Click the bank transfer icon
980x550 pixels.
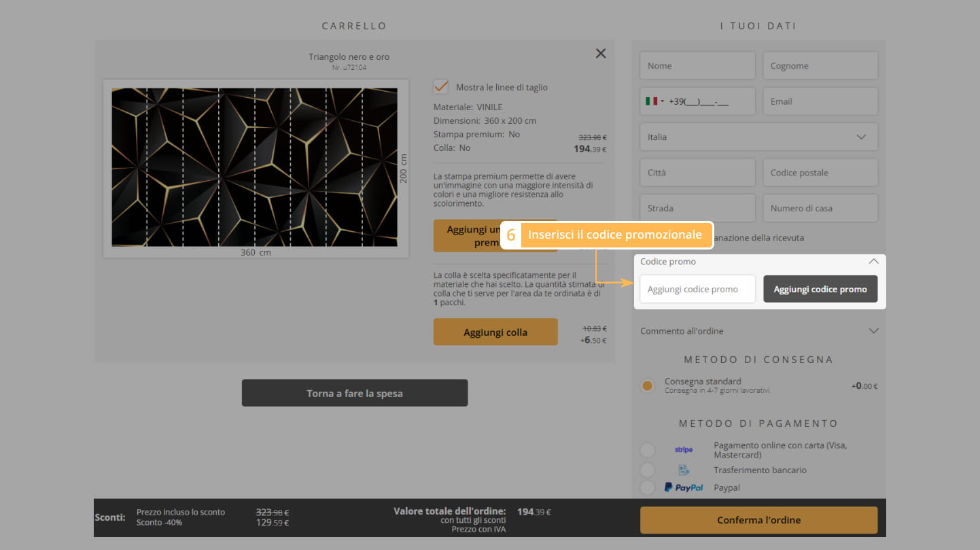click(683, 470)
